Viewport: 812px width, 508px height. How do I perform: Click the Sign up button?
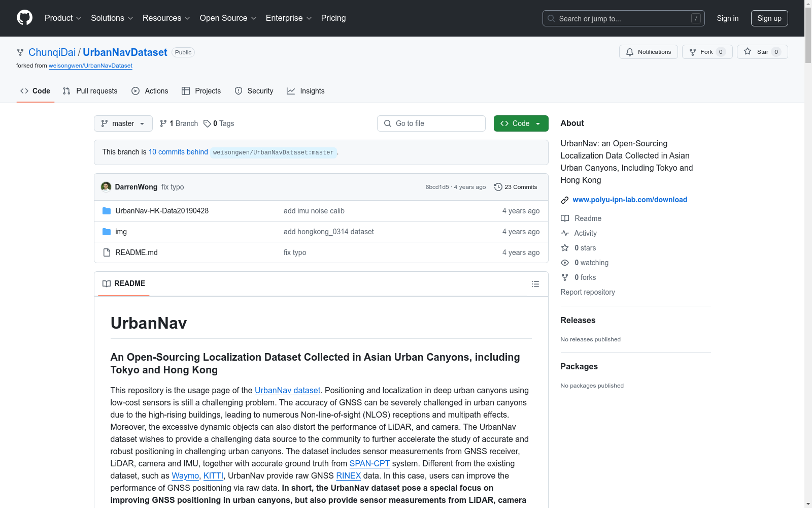pyautogui.click(x=769, y=18)
